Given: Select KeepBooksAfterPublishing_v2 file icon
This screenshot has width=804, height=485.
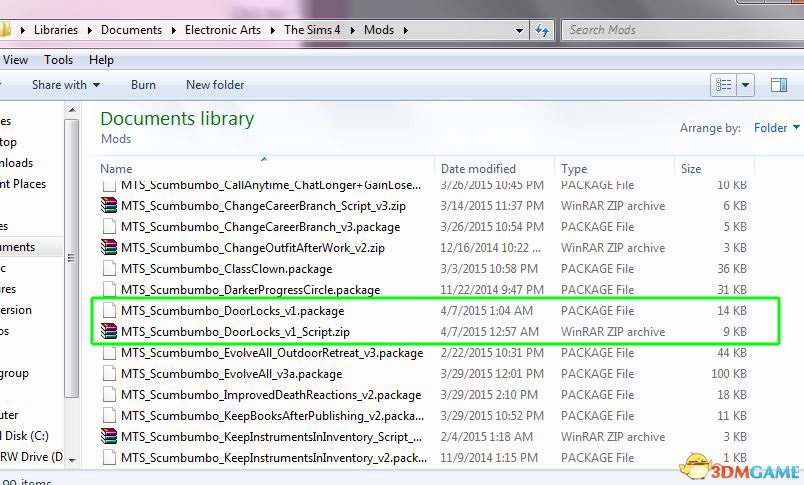Looking at the screenshot, I should 109,416.
